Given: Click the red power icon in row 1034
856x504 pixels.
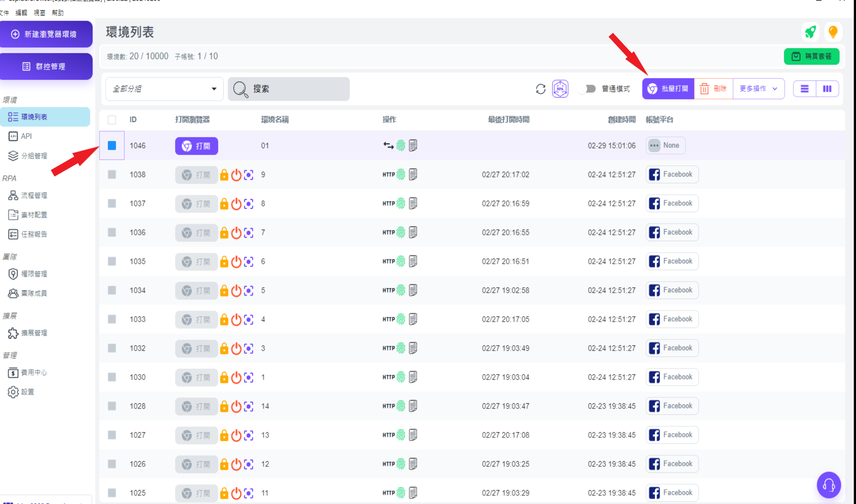Looking at the screenshot, I should pos(236,291).
